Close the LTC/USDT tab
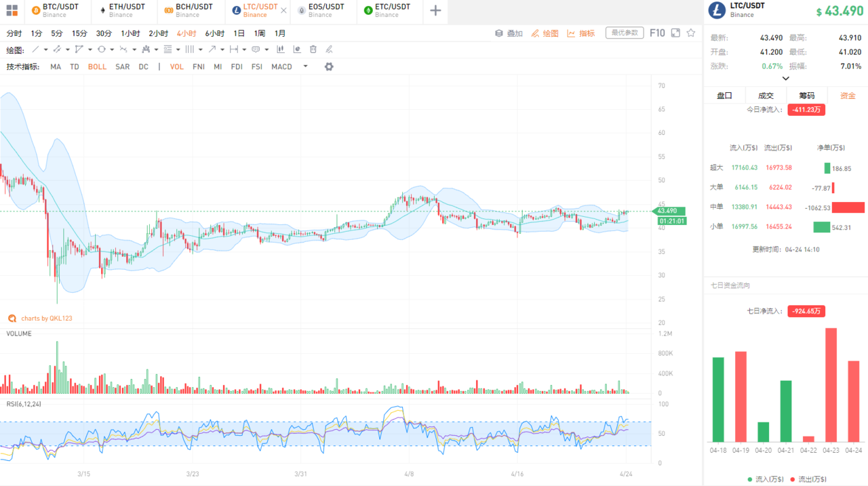Screen dimensions: 868x486 point(283,11)
